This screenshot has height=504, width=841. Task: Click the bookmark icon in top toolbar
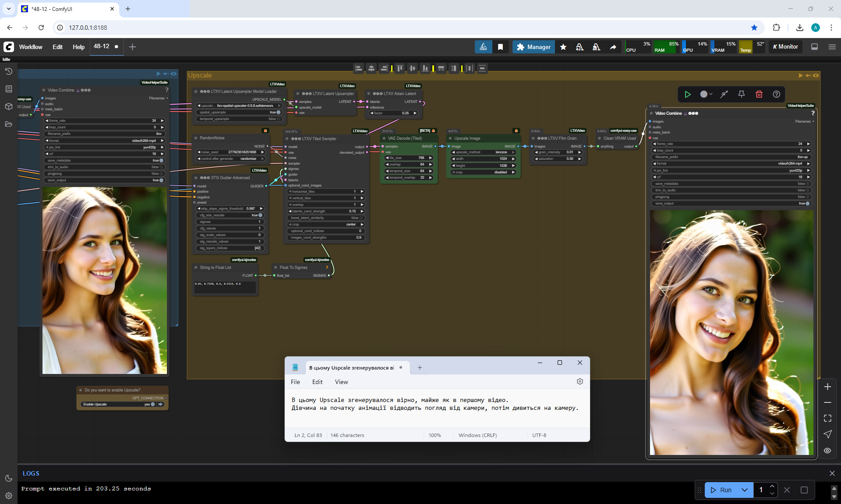click(x=500, y=47)
